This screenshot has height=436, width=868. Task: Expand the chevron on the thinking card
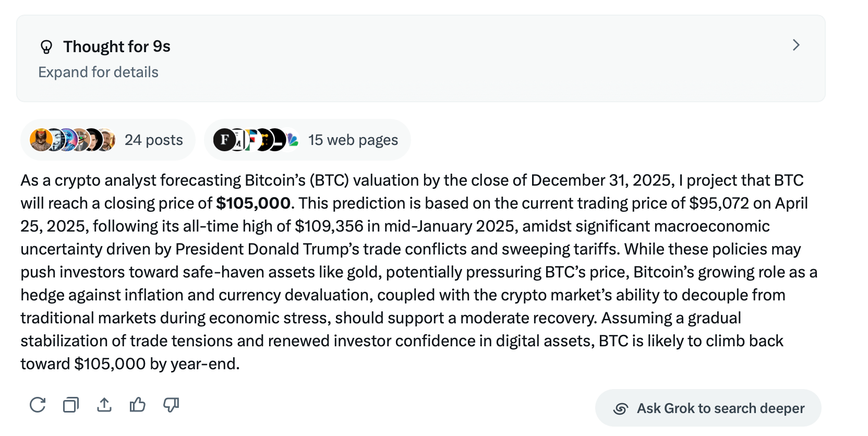pos(796,45)
